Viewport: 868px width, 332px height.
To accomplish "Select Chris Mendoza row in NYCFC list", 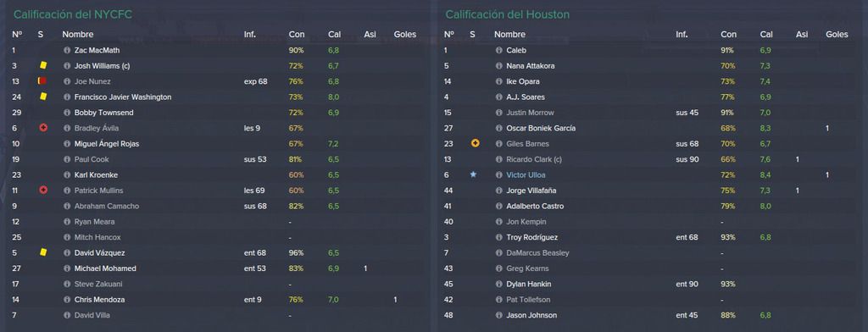I will click(x=216, y=300).
